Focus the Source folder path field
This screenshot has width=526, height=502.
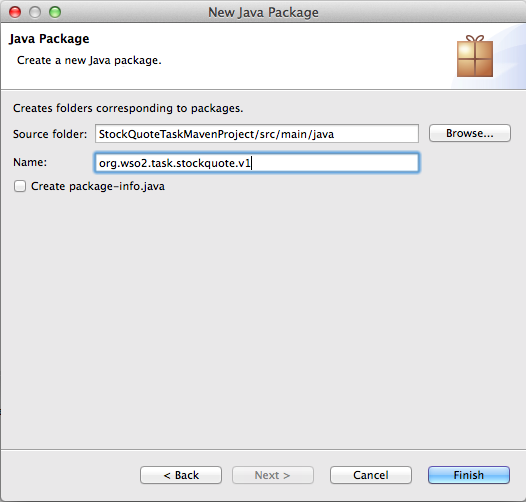coord(257,134)
